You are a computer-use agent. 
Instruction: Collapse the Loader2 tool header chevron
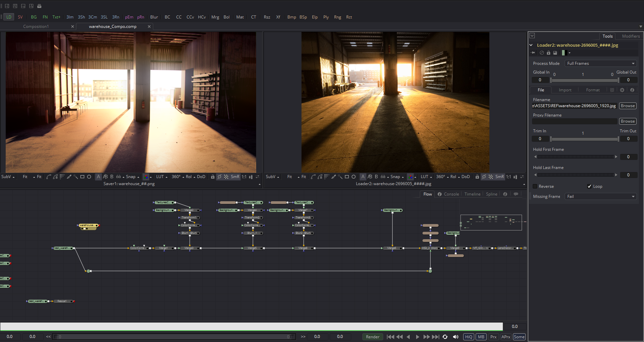(531, 45)
